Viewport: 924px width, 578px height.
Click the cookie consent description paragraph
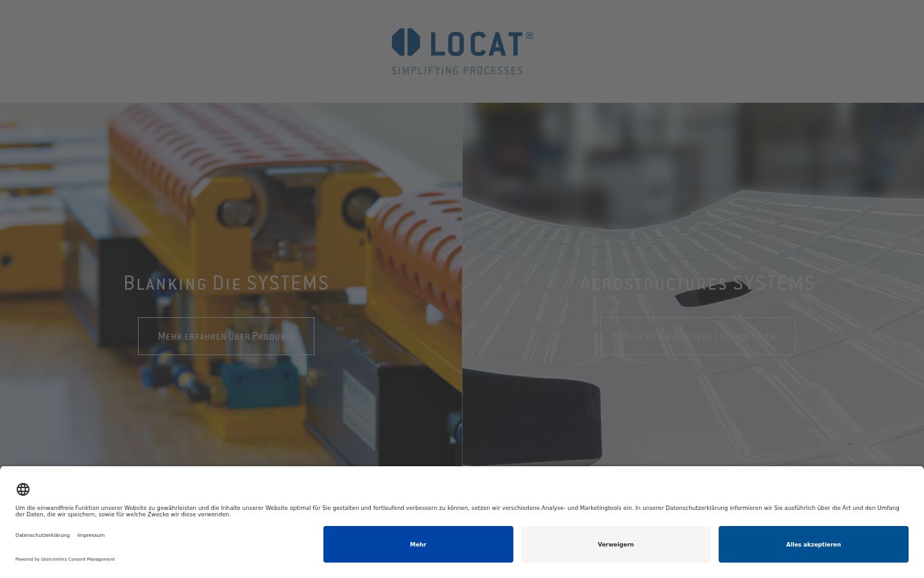pos(458,511)
